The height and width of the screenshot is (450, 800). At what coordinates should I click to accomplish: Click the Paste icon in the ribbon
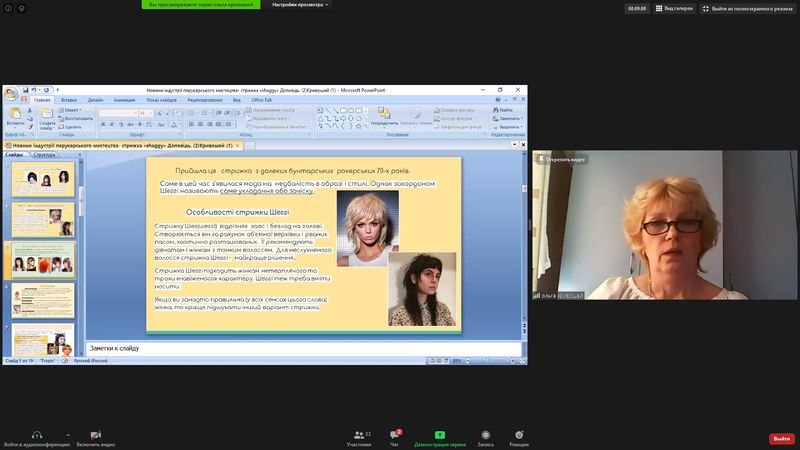(x=15, y=116)
